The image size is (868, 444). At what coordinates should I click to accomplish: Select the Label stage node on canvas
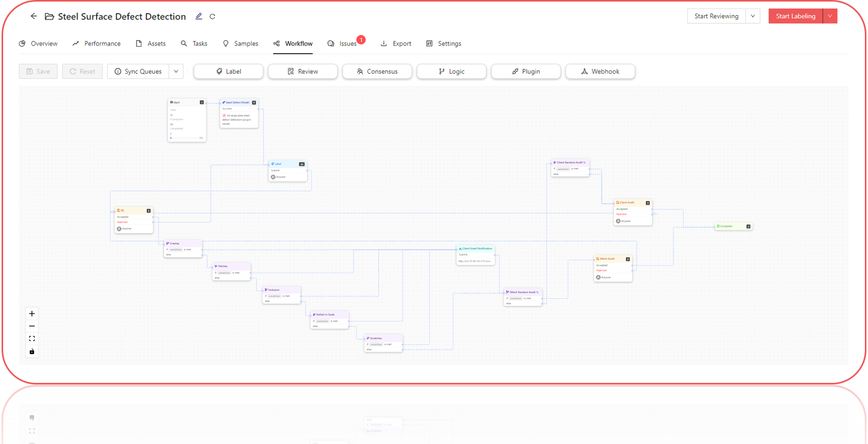(x=288, y=171)
